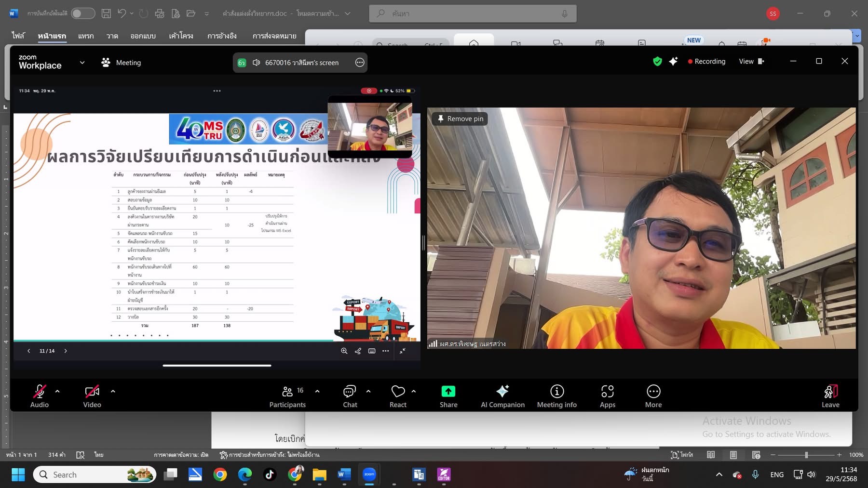This screenshot has height=488, width=868.
Task: Click Remove pin button
Action: tap(460, 119)
